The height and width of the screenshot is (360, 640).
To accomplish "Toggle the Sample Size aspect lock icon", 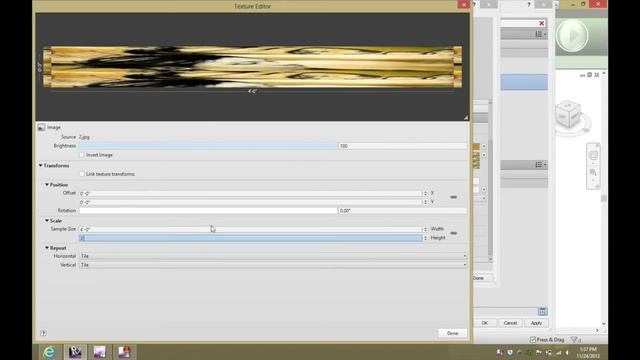I will [x=453, y=233].
